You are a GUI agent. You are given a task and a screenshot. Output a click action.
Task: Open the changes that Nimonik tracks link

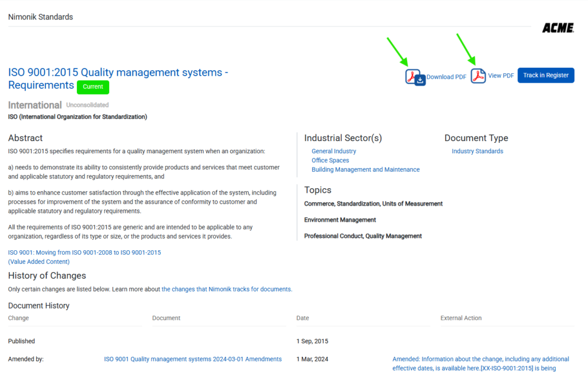tap(226, 289)
